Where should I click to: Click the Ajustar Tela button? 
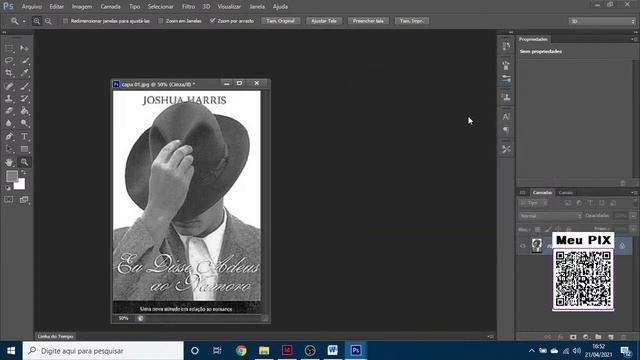click(x=324, y=21)
